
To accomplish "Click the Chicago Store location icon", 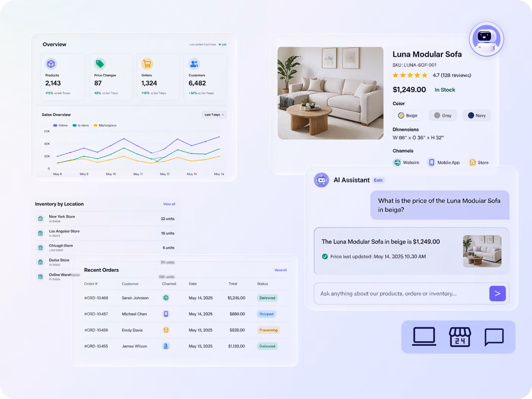I will [x=41, y=247].
